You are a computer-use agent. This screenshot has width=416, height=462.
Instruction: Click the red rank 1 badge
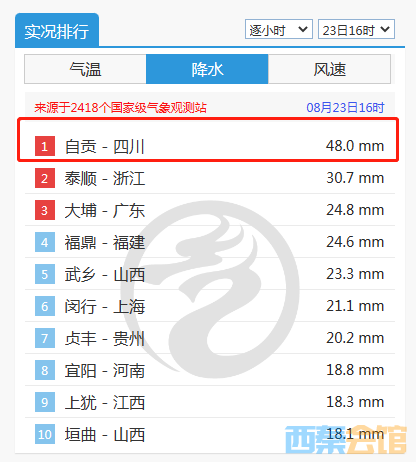[x=45, y=146]
